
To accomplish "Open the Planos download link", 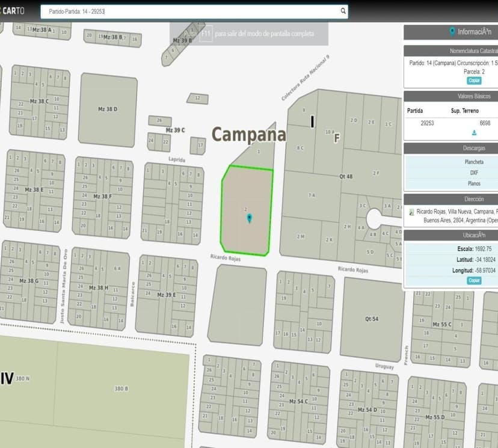I will coord(474,183).
